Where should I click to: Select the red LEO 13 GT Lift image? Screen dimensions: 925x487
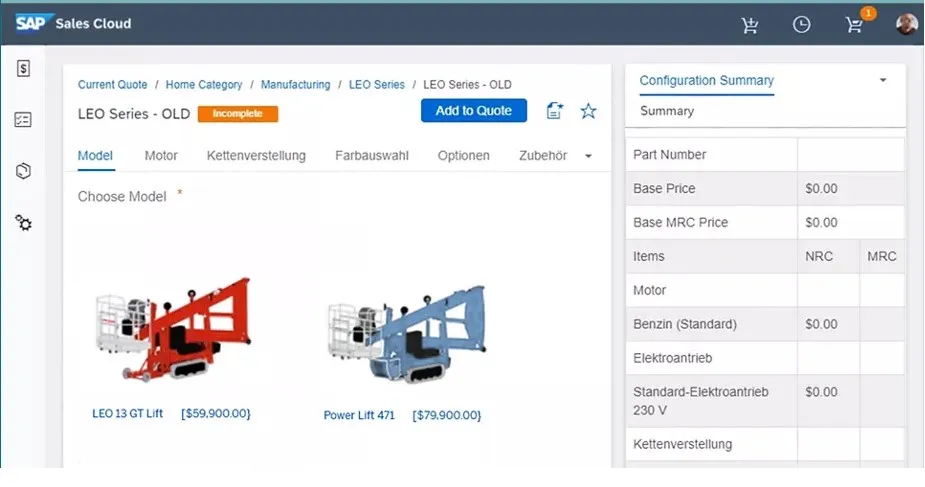(171, 330)
